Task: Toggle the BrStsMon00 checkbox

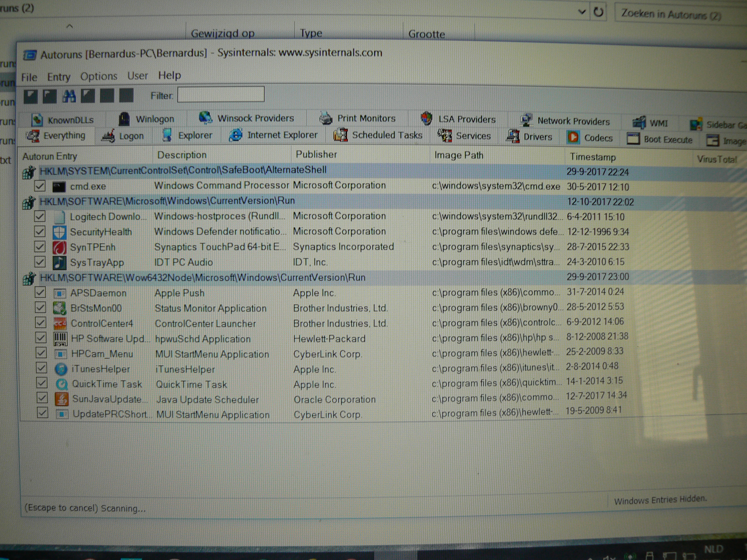Action: tap(41, 308)
